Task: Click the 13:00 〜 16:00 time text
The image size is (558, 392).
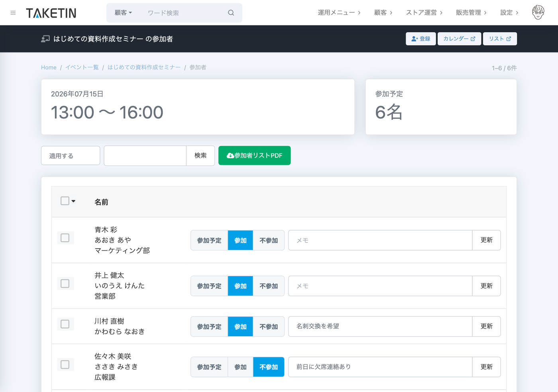Action: 107,112
